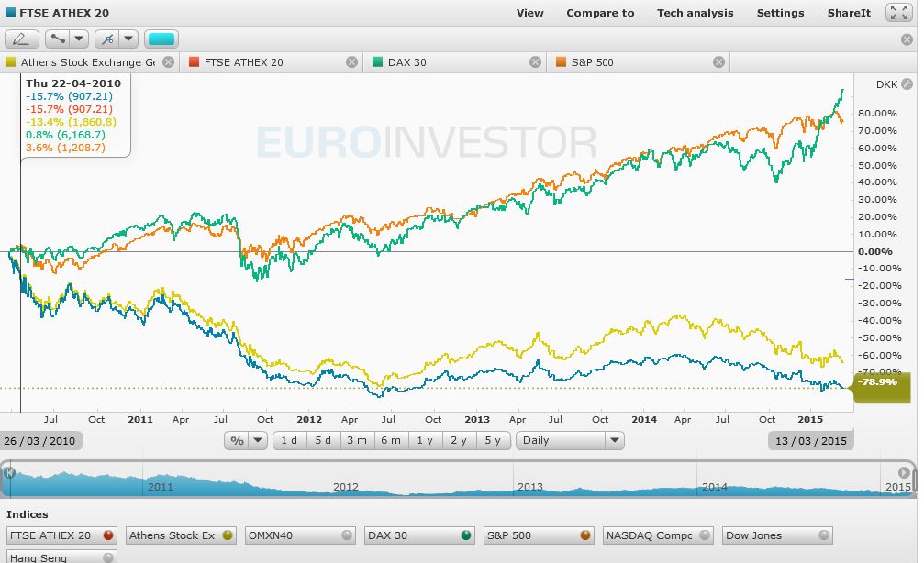
Task: Remove FTSE ATHEX 20 comparison
Action: click(351, 61)
